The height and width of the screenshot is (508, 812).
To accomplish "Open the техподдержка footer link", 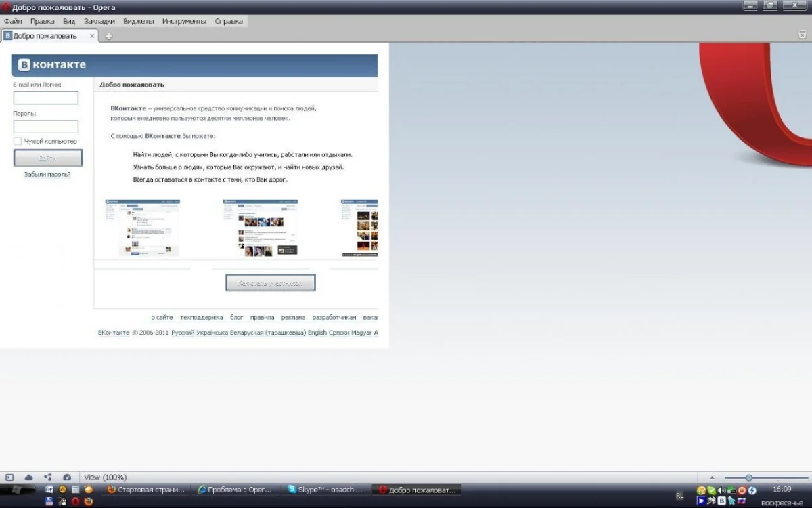I will (x=202, y=317).
